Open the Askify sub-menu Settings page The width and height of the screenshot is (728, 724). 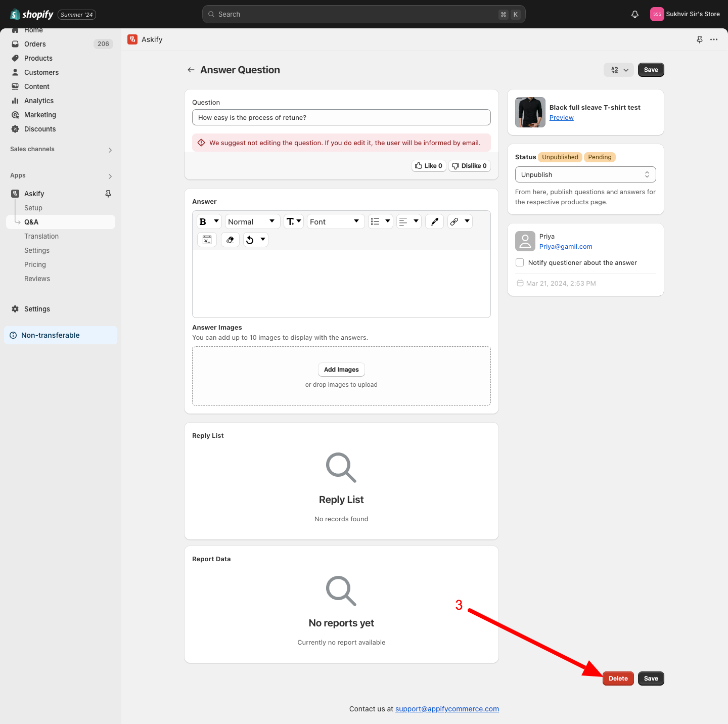point(37,250)
